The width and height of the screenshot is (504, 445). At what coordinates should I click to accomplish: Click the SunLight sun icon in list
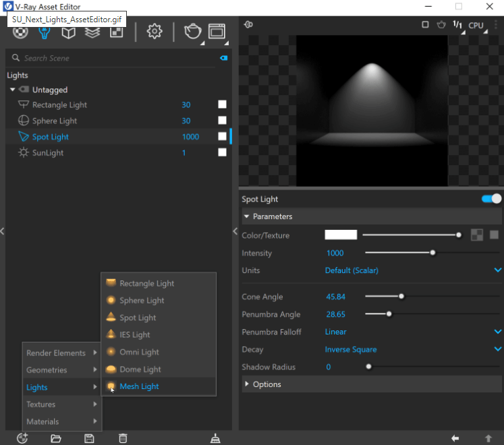tap(24, 152)
